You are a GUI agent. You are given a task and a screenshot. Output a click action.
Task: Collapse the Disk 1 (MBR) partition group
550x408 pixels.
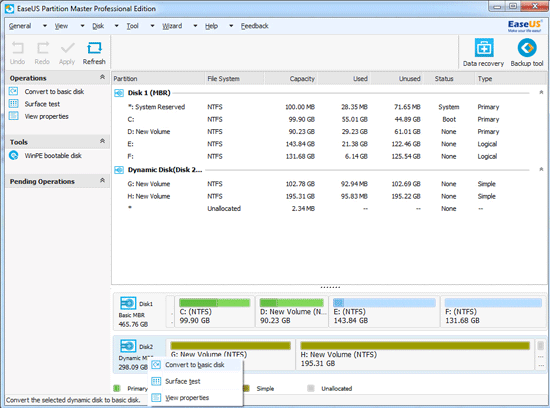(541, 92)
